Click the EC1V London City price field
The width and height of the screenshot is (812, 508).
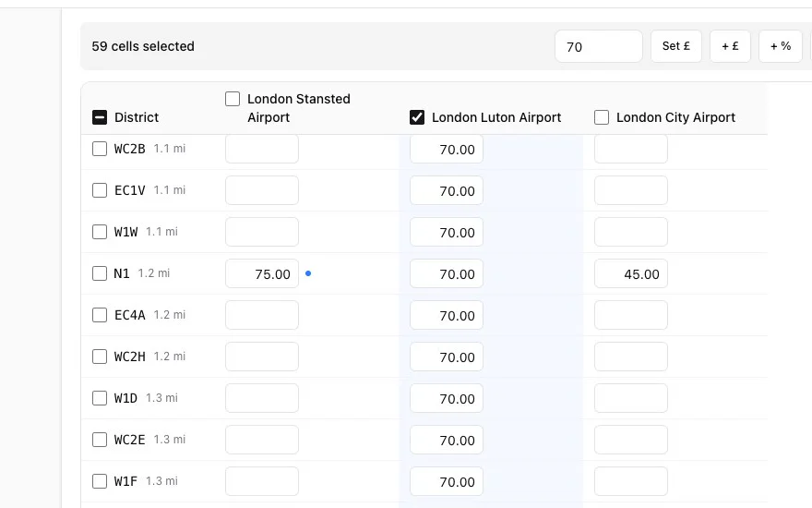pyautogui.click(x=631, y=190)
